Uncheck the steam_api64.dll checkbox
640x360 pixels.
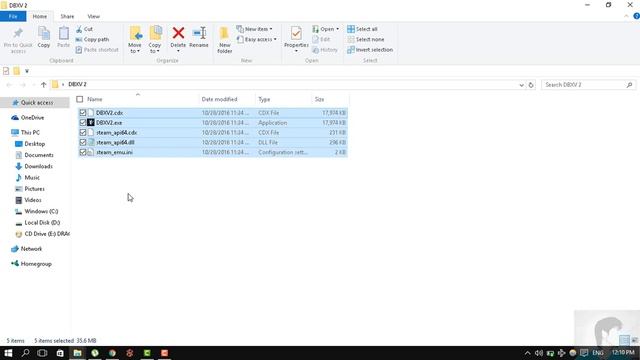tap(83, 142)
